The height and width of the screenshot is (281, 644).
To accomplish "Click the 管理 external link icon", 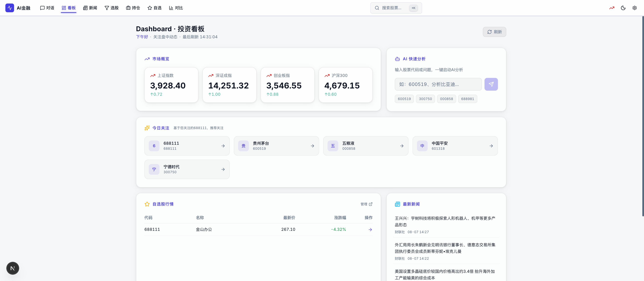I will pos(370,204).
